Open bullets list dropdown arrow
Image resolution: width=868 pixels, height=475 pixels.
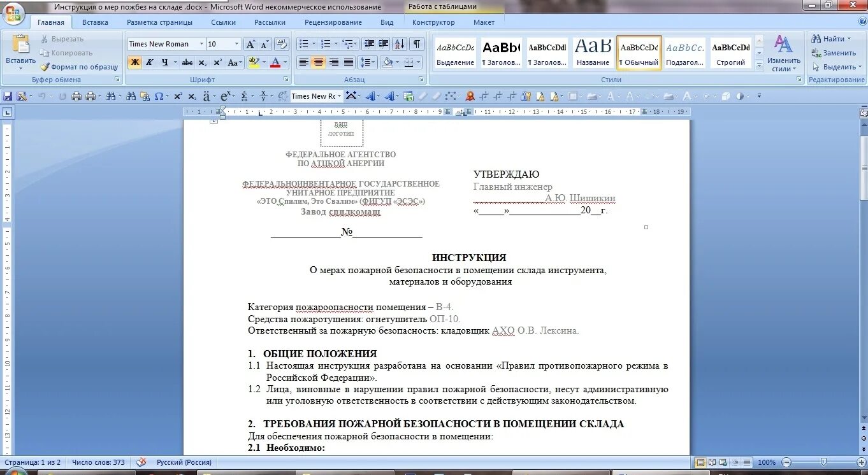pos(314,44)
